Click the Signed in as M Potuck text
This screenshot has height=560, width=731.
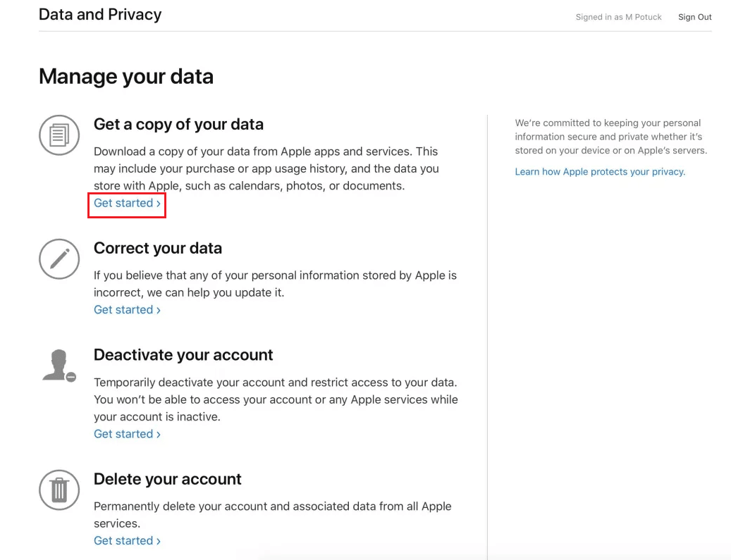coord(619,17)
